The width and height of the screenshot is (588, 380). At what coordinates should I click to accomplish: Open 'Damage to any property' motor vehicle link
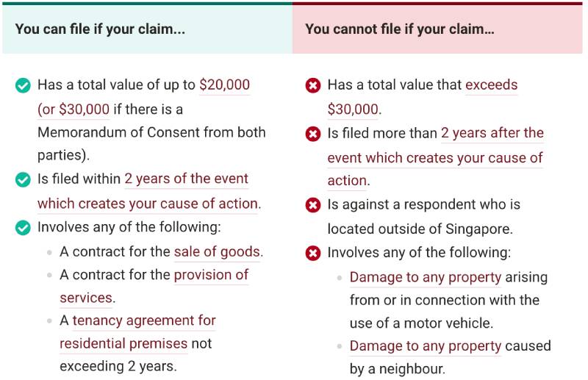point(426,277)
